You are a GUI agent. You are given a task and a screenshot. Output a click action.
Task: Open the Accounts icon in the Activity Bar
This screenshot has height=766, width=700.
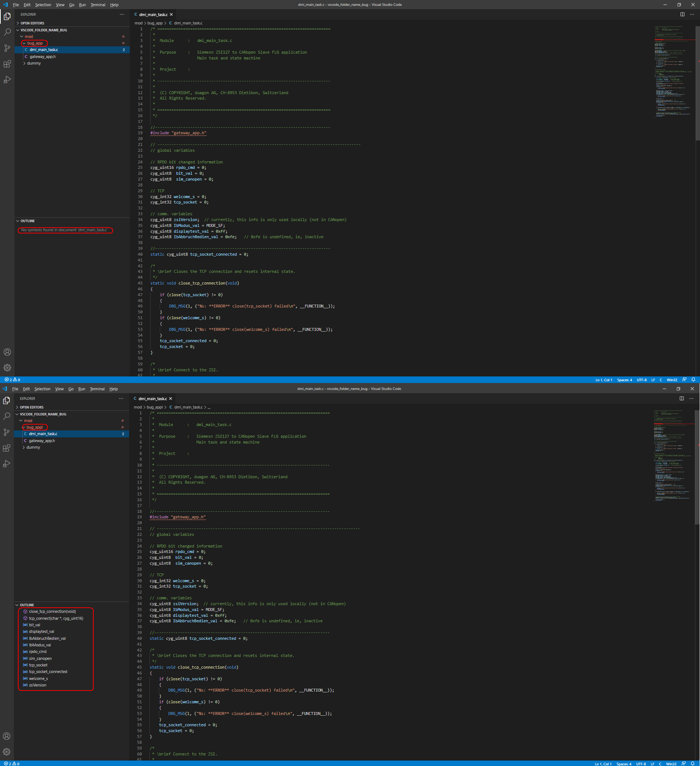pyautogui.click(x=7, y=352)
